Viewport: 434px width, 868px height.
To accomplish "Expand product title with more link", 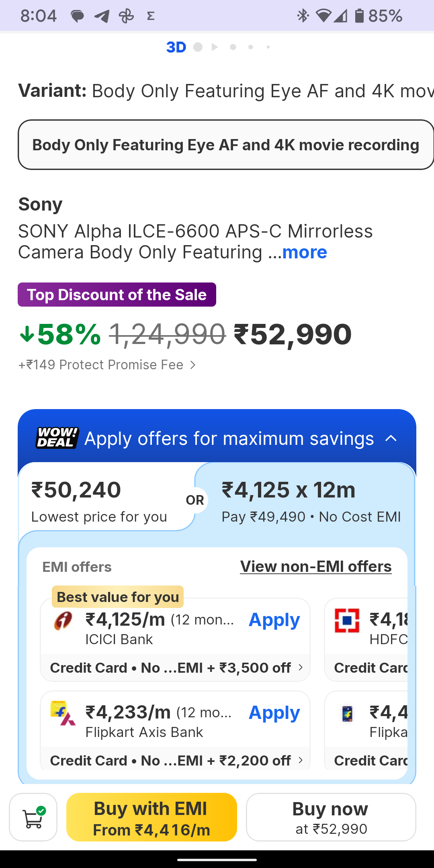I will [x=305, y=252].
